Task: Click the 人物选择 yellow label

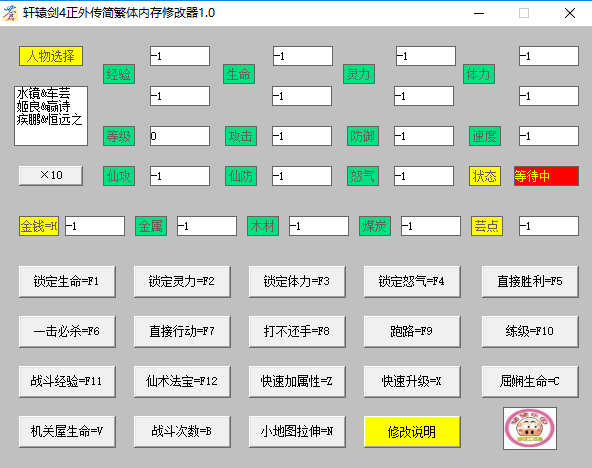Action: pos(51,56)
